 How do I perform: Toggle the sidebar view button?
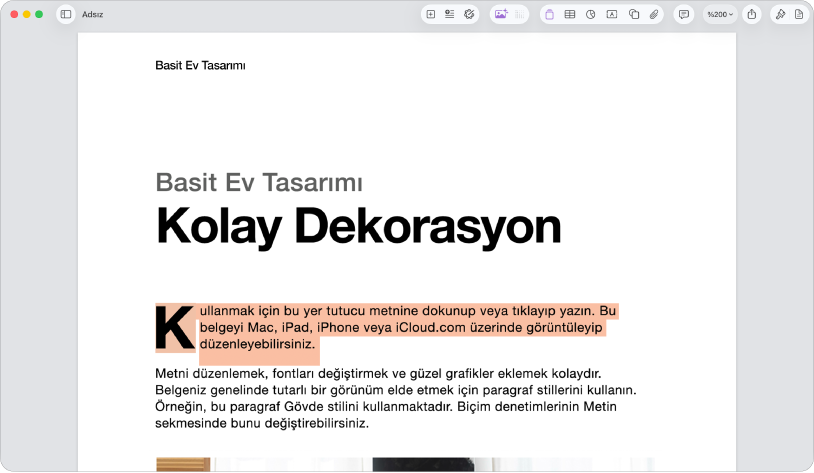click(x=66, y=15)
